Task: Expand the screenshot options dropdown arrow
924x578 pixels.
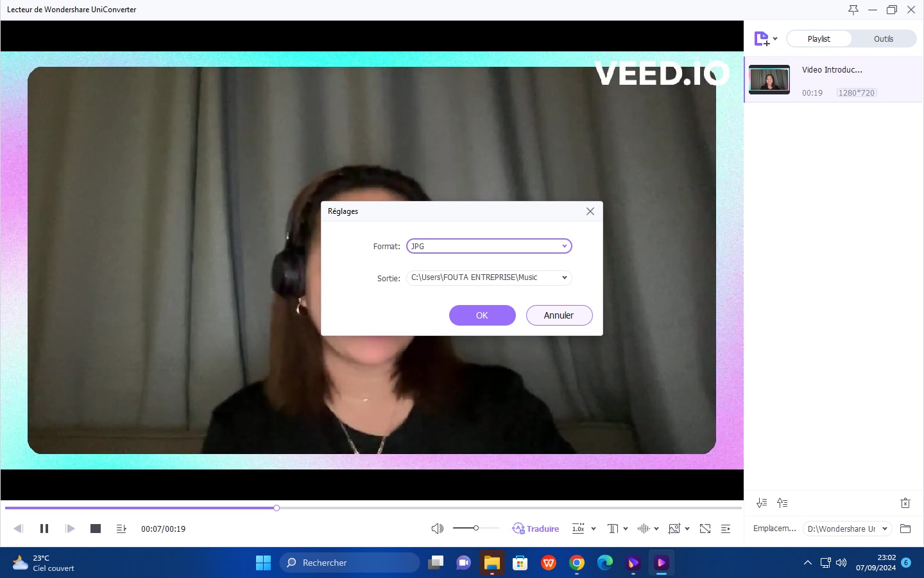Action: pos(687,529)
